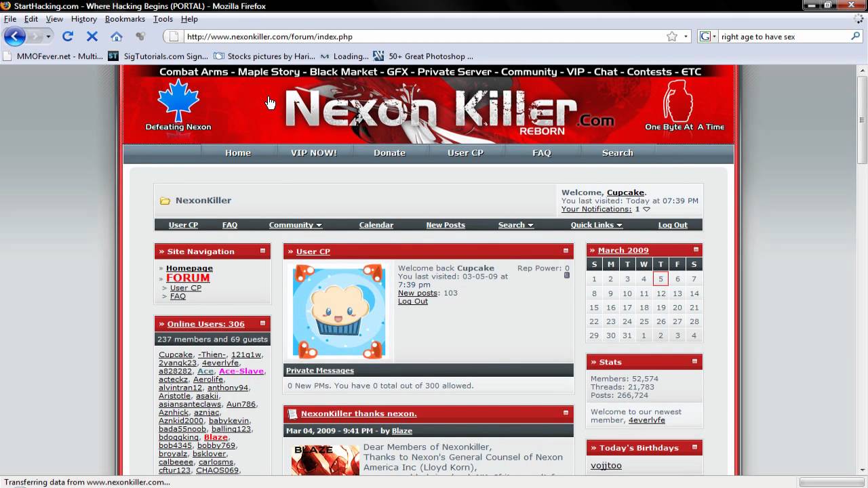
Task: Open the Edit menu
Action: (31, 19)
